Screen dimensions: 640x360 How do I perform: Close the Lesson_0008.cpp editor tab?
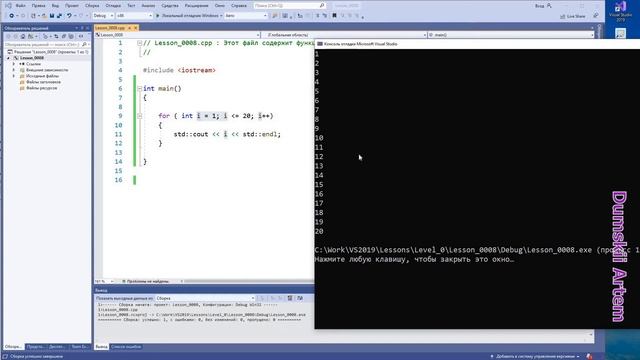pyautogui.click(x=136, y=28)
